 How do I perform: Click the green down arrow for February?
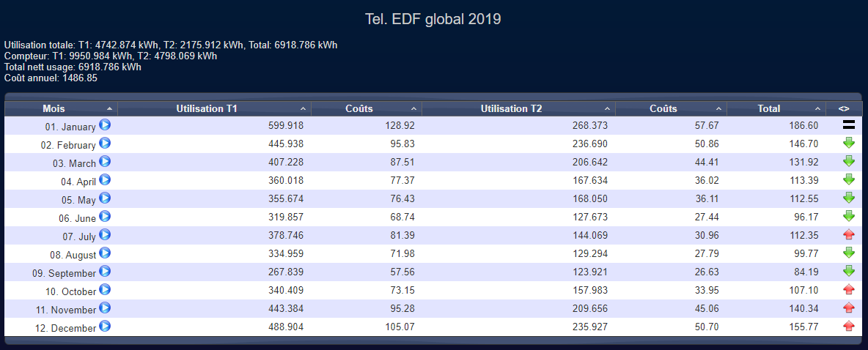[849, 144]
